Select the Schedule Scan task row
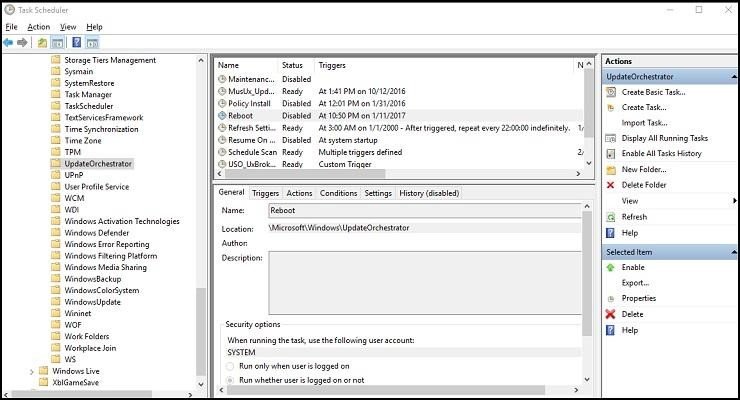 400,152
